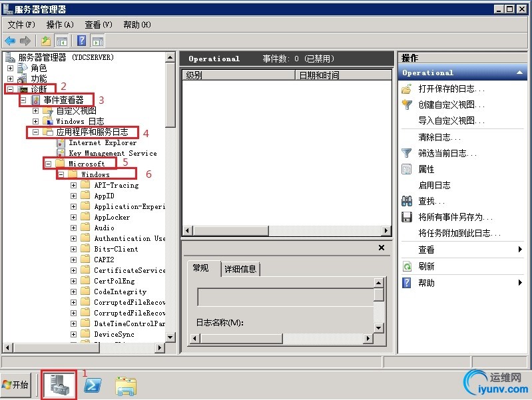Click the 开始 Start button

click(15, 385)
